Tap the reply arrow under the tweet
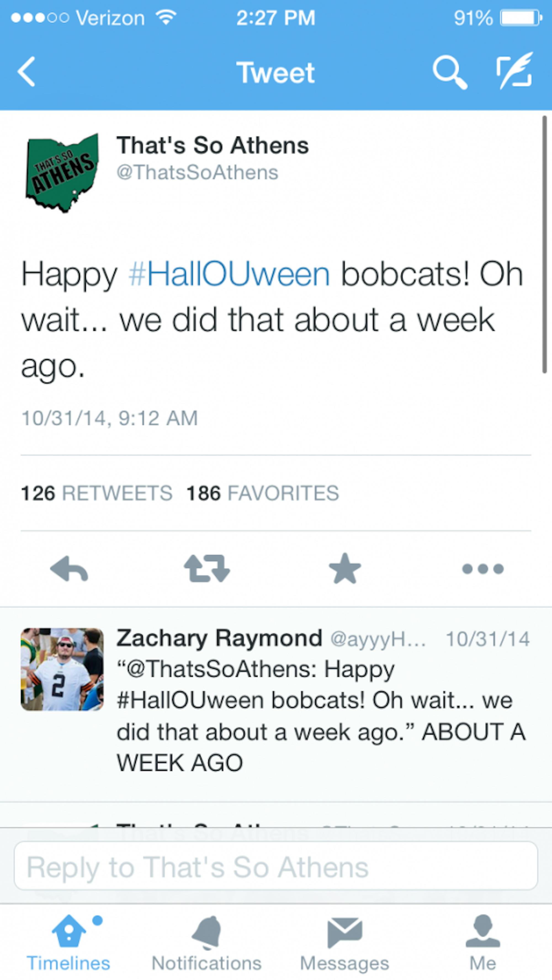 [69, 569]
